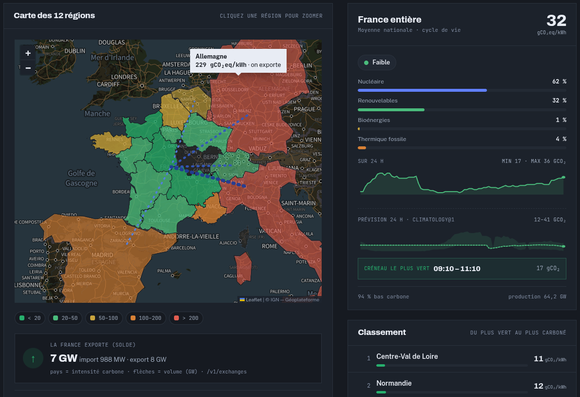
Task: Click the Spain region on the map
Action: (100, 255)
